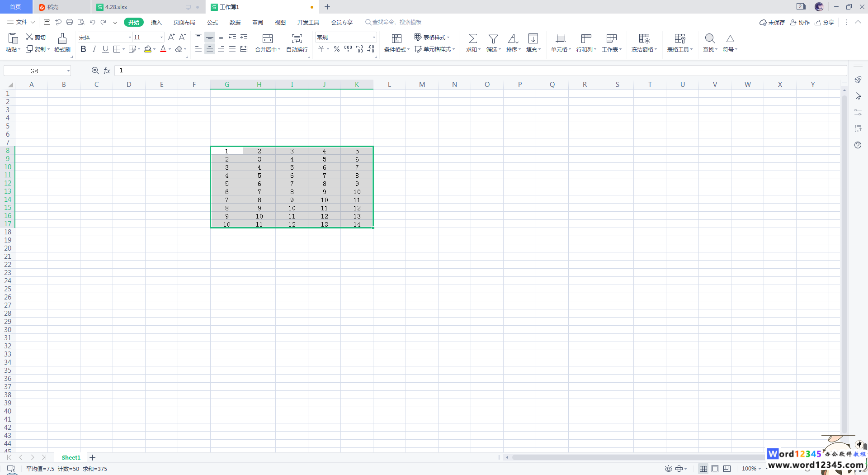This screenshot has height=475, width=868.
Task: Toggle Italic formatting
Action: pyautogui.click(x=94, y=49)
